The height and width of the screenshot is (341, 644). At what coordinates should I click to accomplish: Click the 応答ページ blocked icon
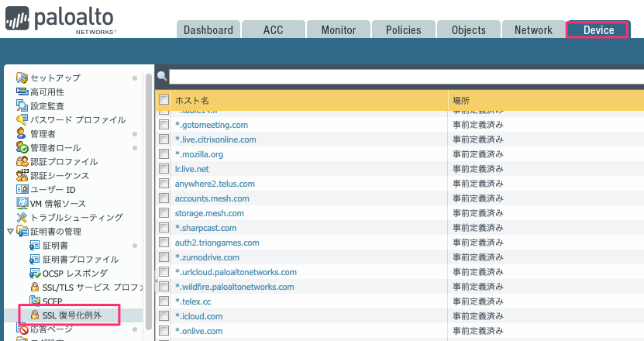coord(22,329)
